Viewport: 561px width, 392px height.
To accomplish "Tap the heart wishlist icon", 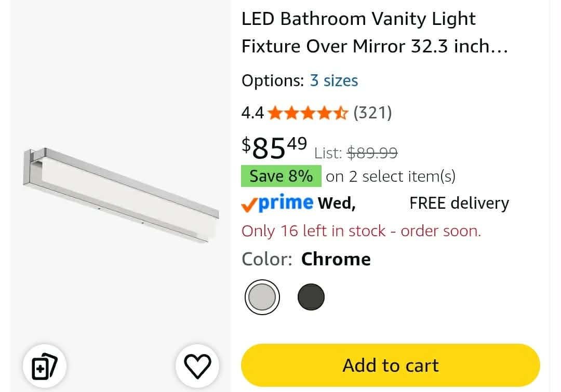I will pyautogui.click(x=197, y=366).
